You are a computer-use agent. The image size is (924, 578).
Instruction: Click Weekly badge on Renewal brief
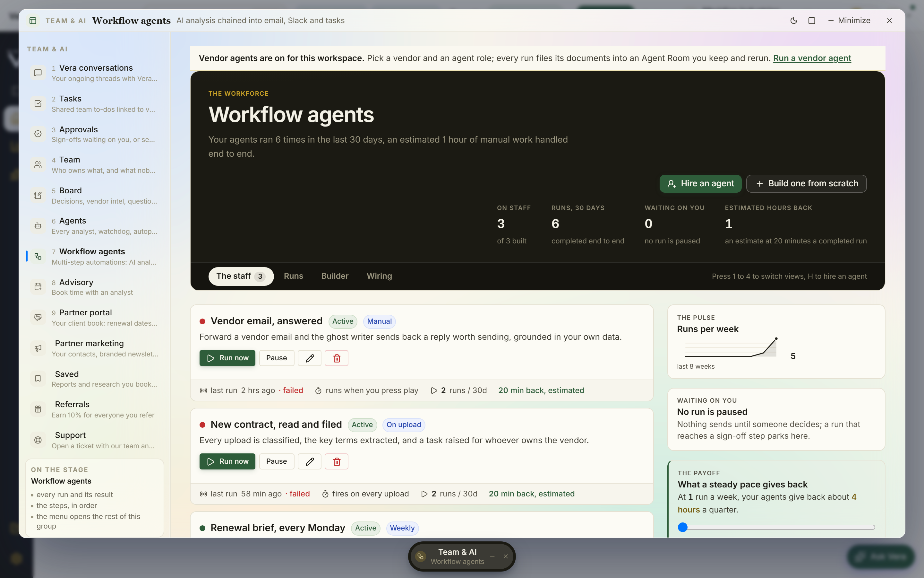pos(402,528)
